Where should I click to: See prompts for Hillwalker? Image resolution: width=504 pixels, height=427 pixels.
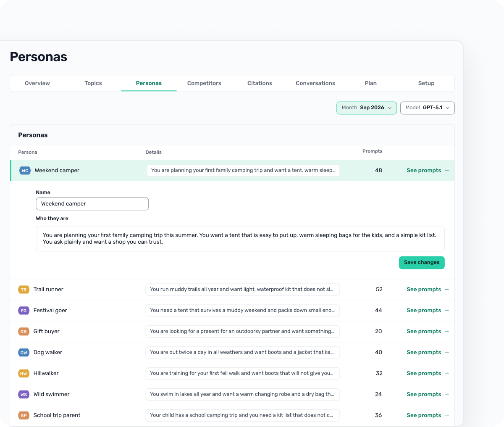(428, 374)
